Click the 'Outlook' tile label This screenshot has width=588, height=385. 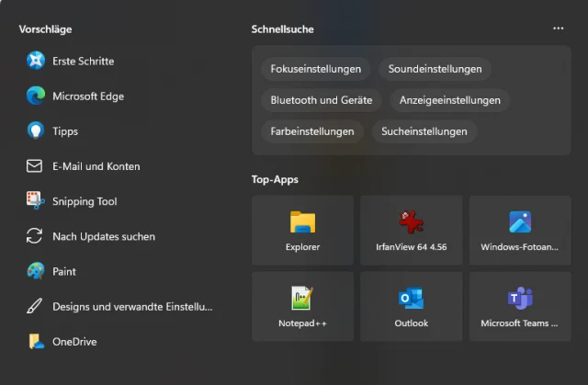[412, 323]
